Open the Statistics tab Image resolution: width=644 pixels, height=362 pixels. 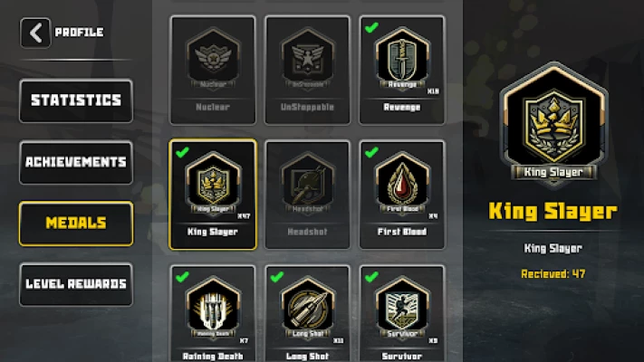[76, 100]
